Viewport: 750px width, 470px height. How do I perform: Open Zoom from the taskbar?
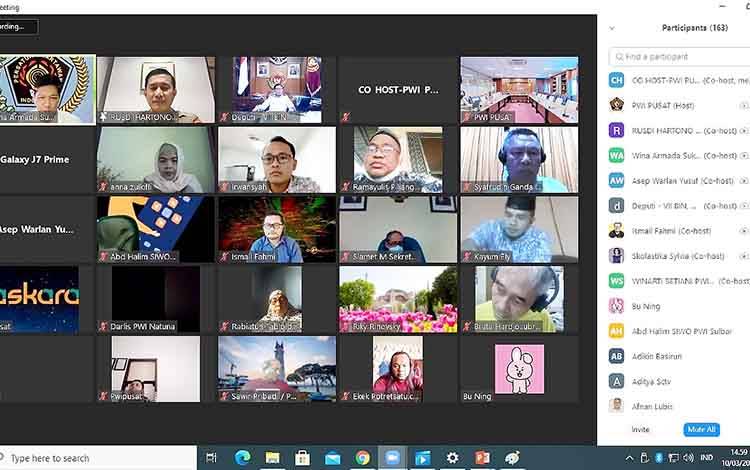393,458
